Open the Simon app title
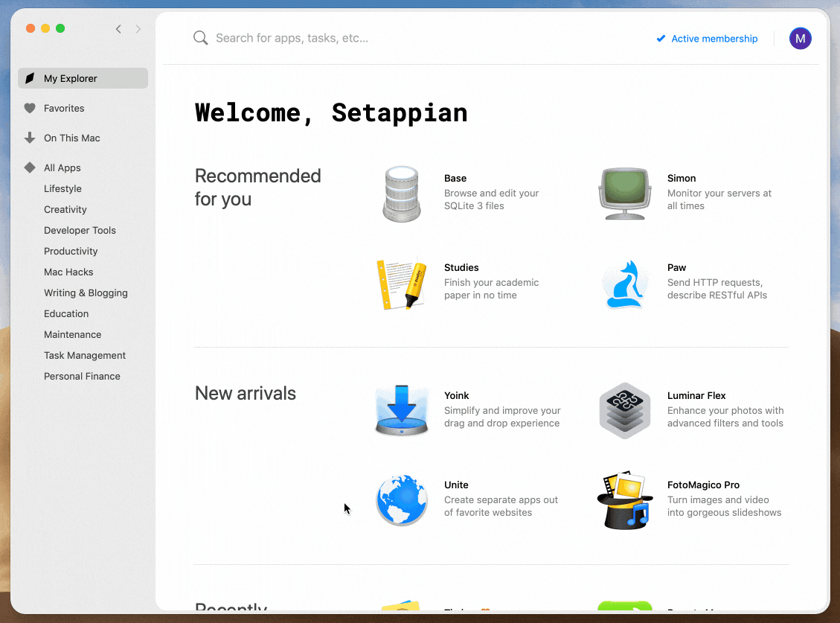Viewport: 840px width, 623px height. pyautogui.click(x=682, y=179)
